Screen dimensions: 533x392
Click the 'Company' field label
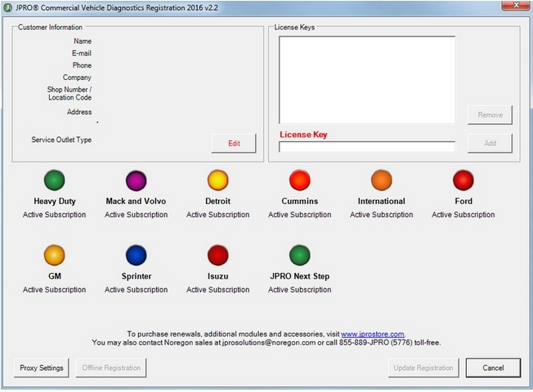77,78
